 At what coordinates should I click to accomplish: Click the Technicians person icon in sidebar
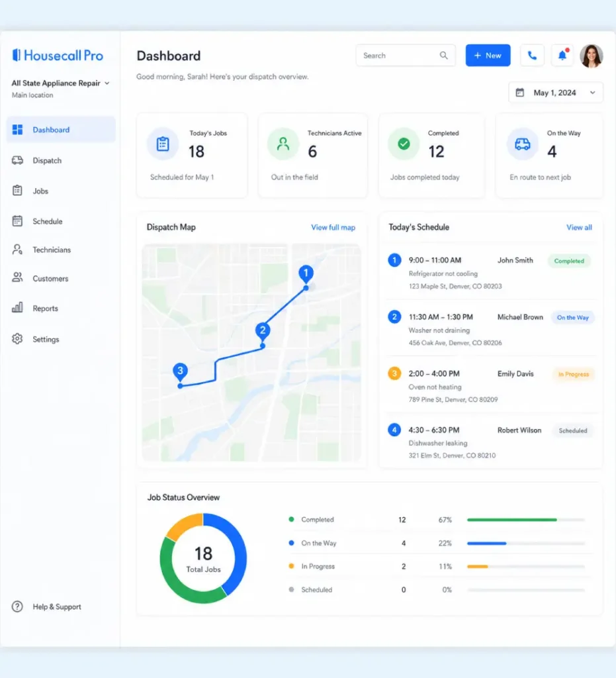[17, 250]
